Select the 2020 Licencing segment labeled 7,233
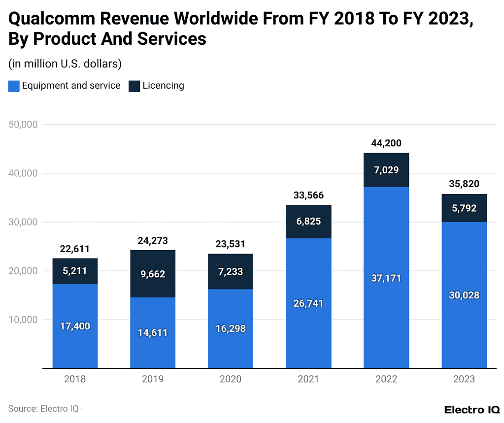 (231, 272)
